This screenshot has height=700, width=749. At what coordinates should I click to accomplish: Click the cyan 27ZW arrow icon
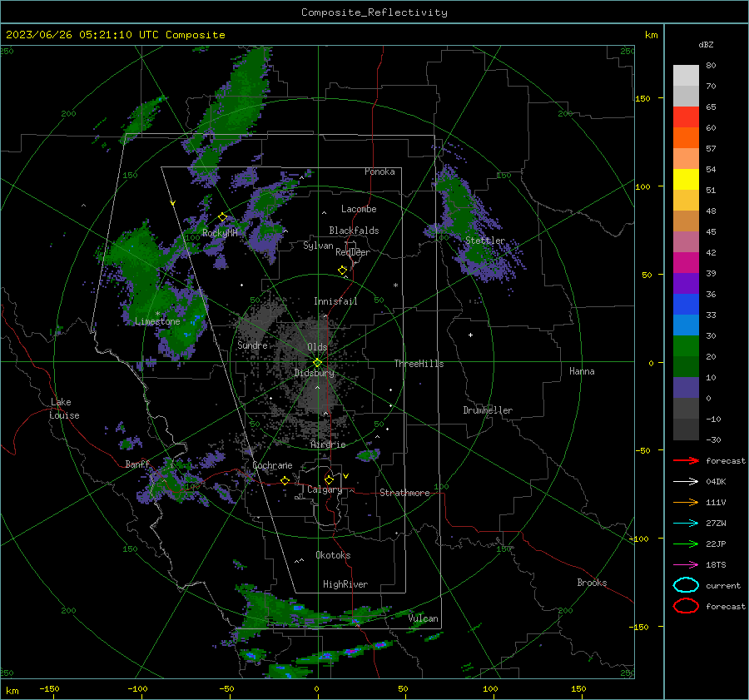click(686, 524)
